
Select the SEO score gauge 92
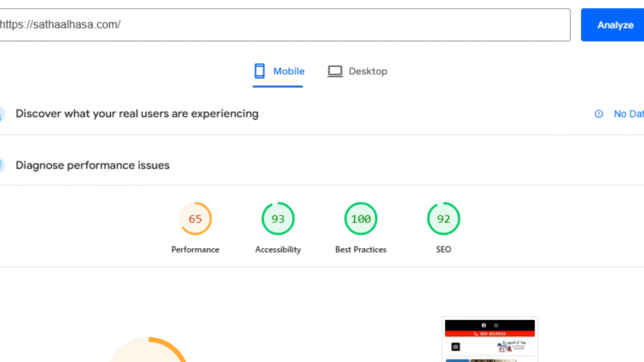click(x=443, y=219)
